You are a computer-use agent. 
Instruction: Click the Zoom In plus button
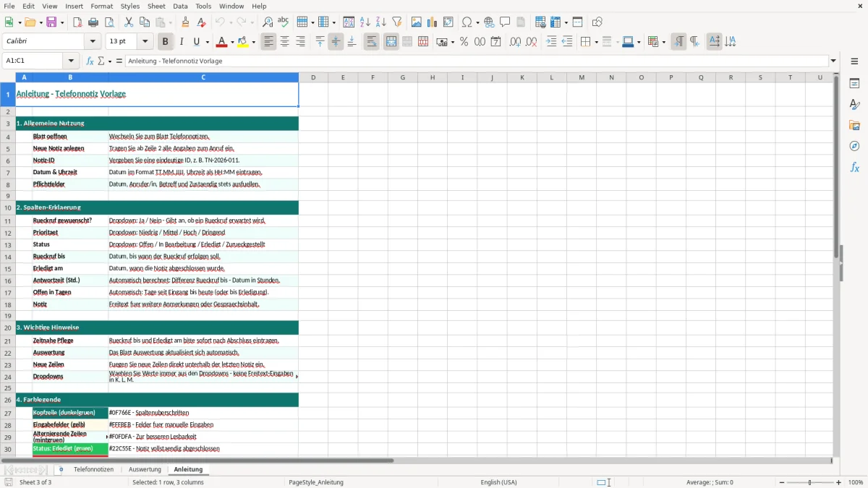tap(838, 482)
